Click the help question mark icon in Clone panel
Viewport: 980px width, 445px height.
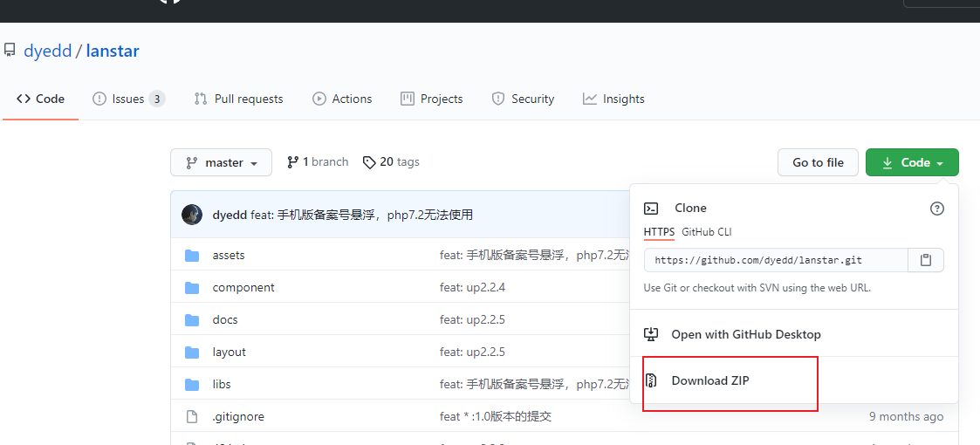pos(937,209)
